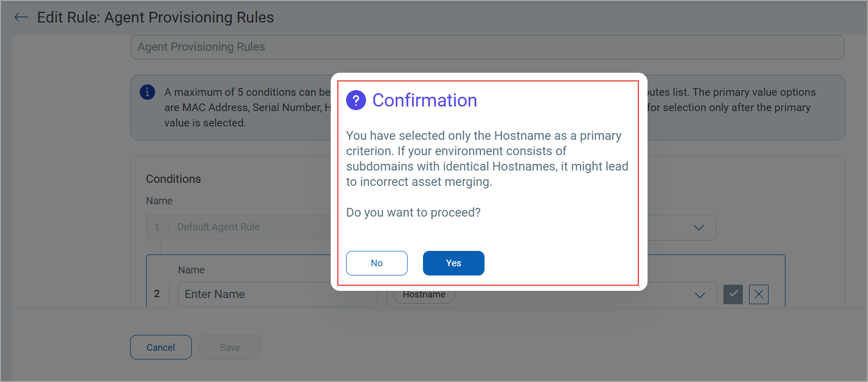This screenshot has width=868, height=382.
Task: Expand the Hostname attribute dropdown chevron
Action: 700,295
